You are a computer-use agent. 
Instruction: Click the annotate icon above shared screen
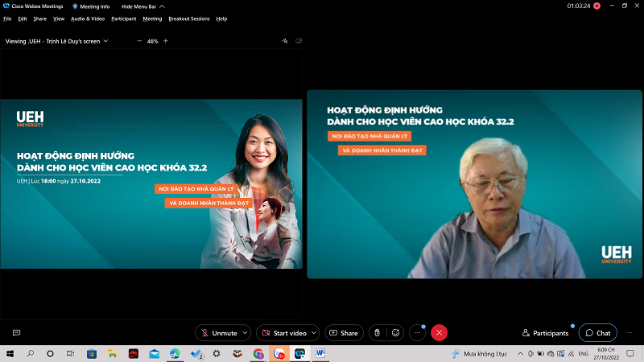(x=285, y=41)
